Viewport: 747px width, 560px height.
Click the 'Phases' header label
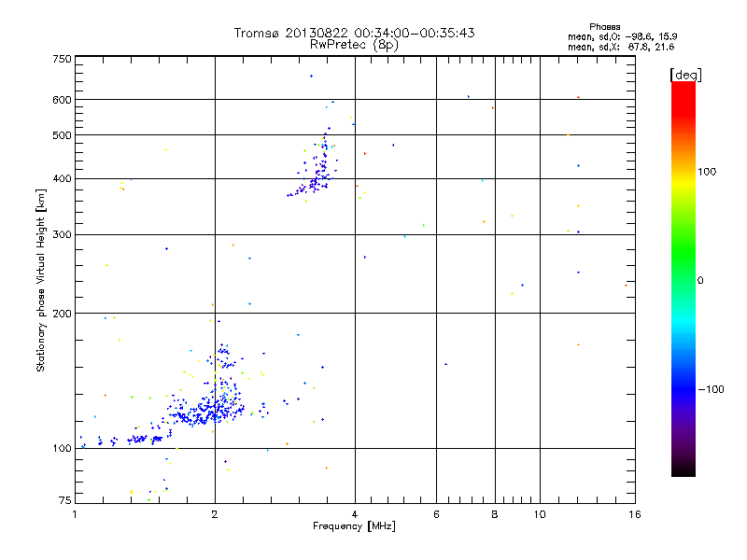pyautogui.click(x=604, y=27)
